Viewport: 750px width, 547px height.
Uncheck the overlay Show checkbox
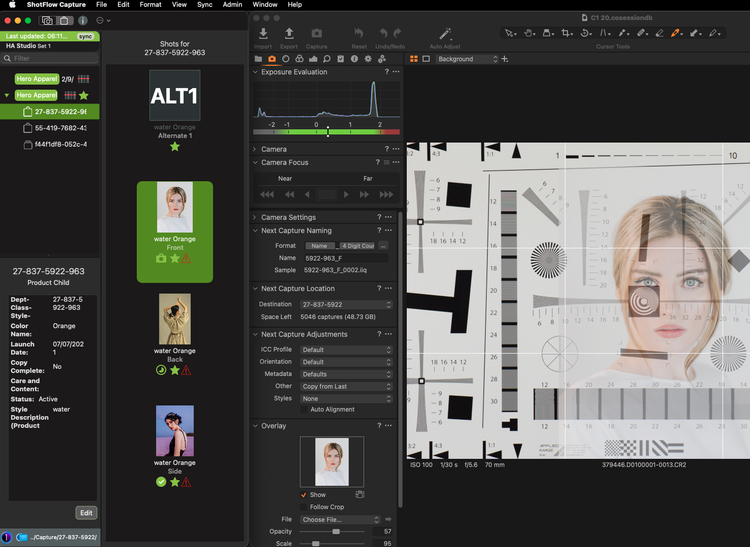click(x=304, y=495)
